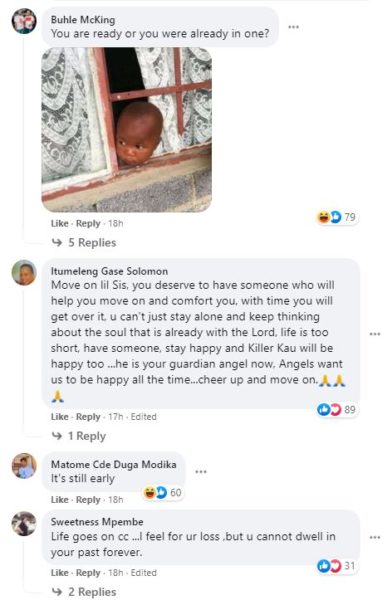
Task: Open options menu for Buhle McKing's comment
Action: pyautogui.click(x=293, y=27)
